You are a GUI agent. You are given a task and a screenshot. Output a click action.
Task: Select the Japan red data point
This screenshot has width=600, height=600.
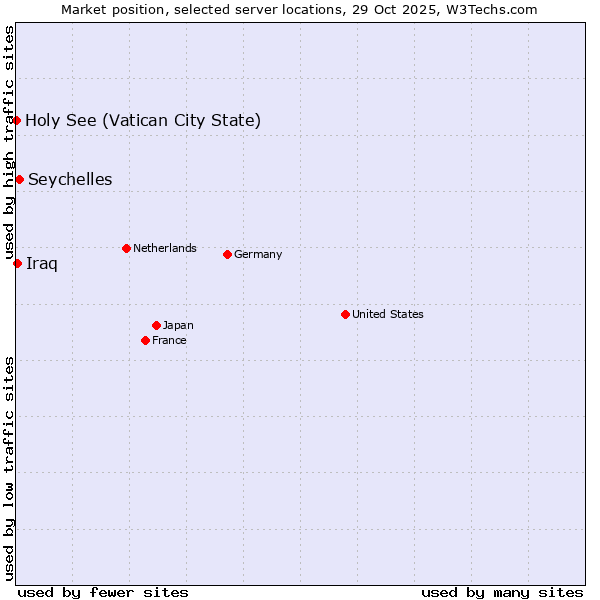coord(156,325)
